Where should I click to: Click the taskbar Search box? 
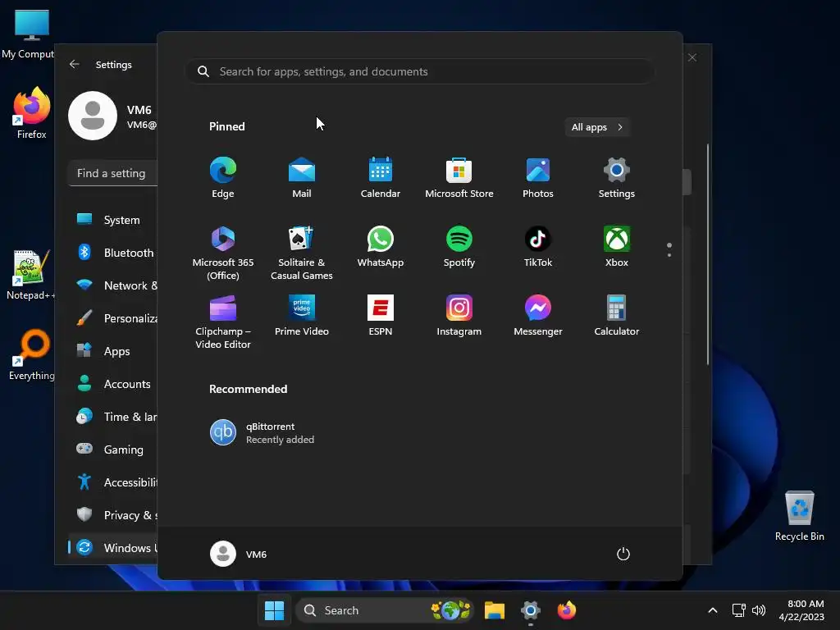pyautogui.click(x=385, y=610)
